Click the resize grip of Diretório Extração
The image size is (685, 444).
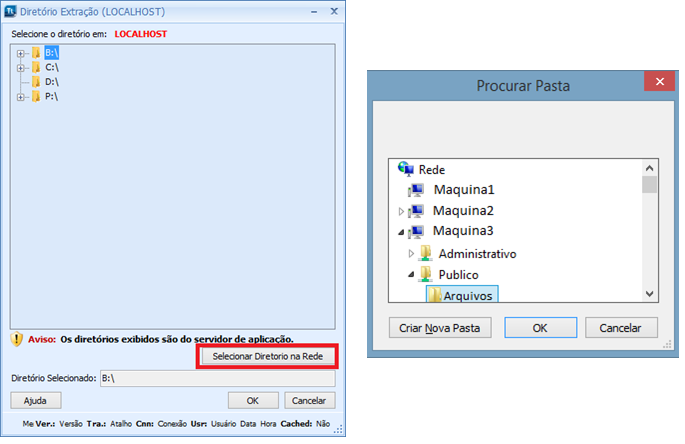coord(338,429)
